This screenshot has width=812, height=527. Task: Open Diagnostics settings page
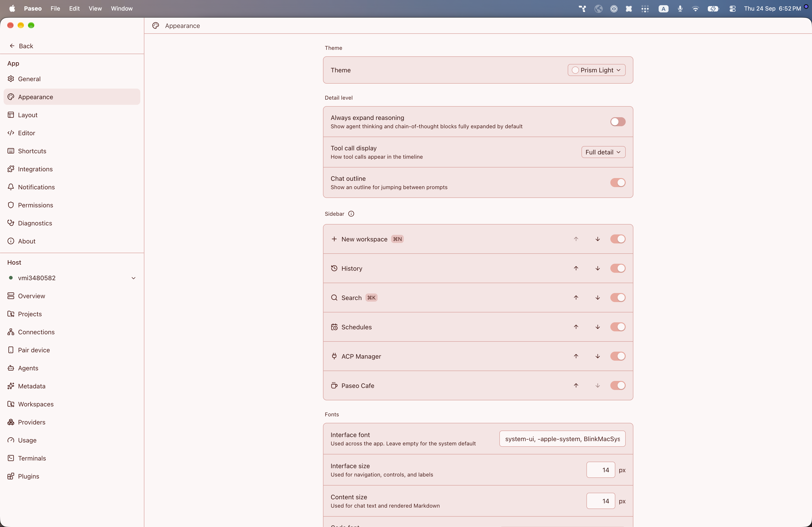(72, 223)
